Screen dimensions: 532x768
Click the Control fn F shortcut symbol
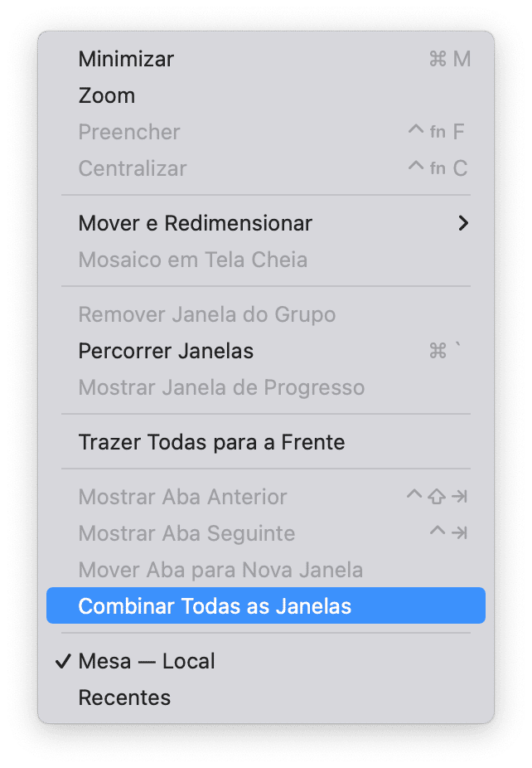tap(436, 132)
